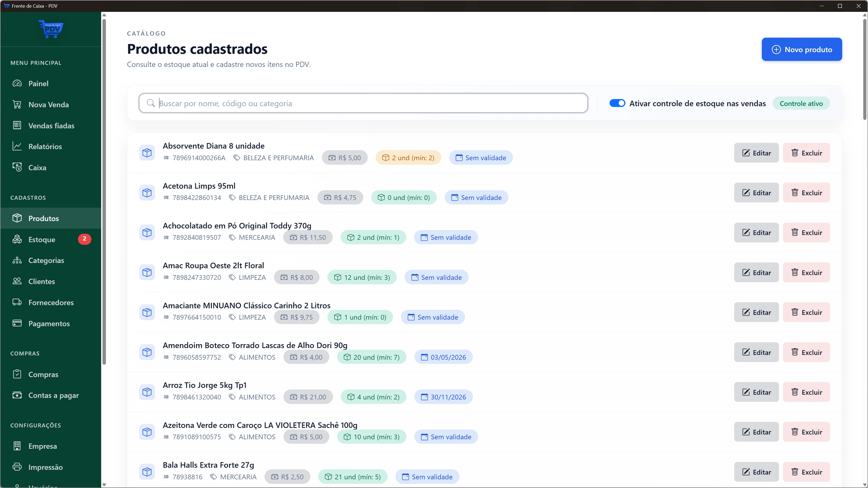The image size is (868, 488).
Task: Open the Categorias menu item
Action: tap(46, 260)
